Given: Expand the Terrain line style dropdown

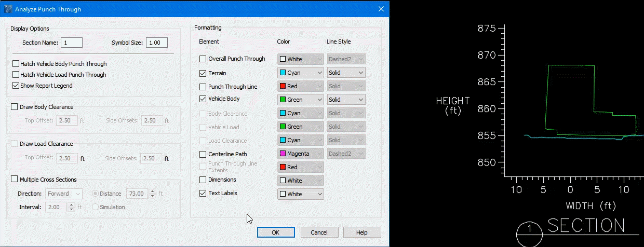Looking at the screenshot, I should click(x=346, y=73).
